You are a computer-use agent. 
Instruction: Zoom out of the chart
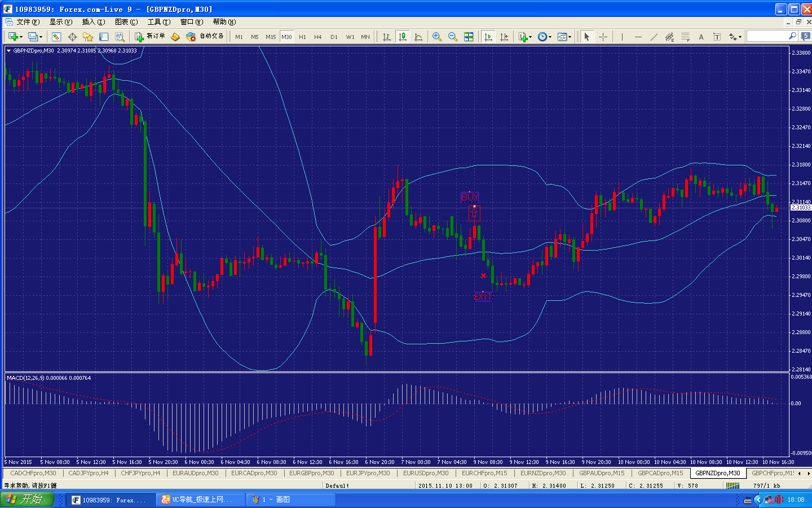tap(453, 37)
